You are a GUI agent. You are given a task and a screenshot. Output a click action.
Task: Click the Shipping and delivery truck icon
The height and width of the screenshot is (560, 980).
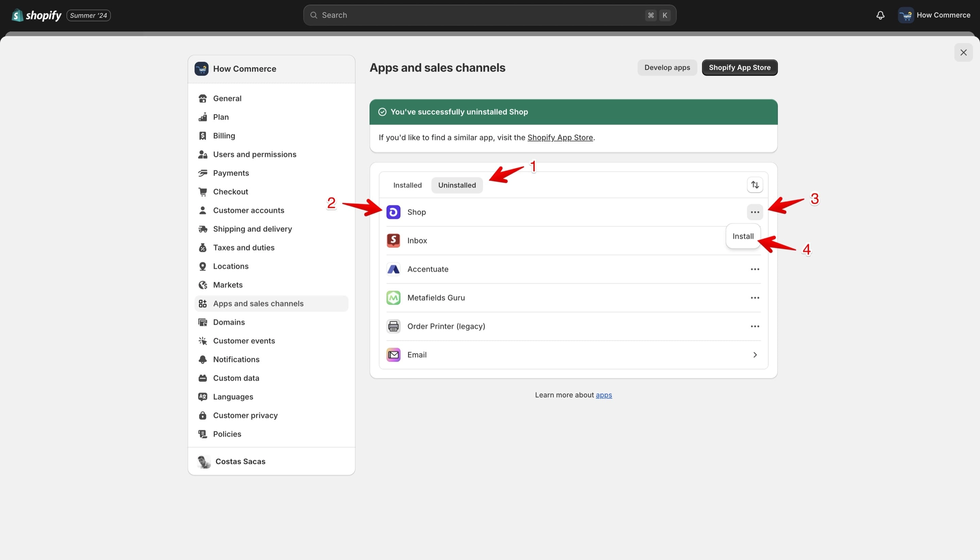coord(202,229)
